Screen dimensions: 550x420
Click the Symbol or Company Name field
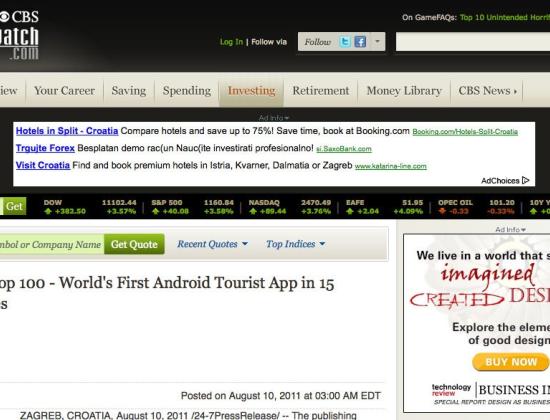click(x=52, y=244)
